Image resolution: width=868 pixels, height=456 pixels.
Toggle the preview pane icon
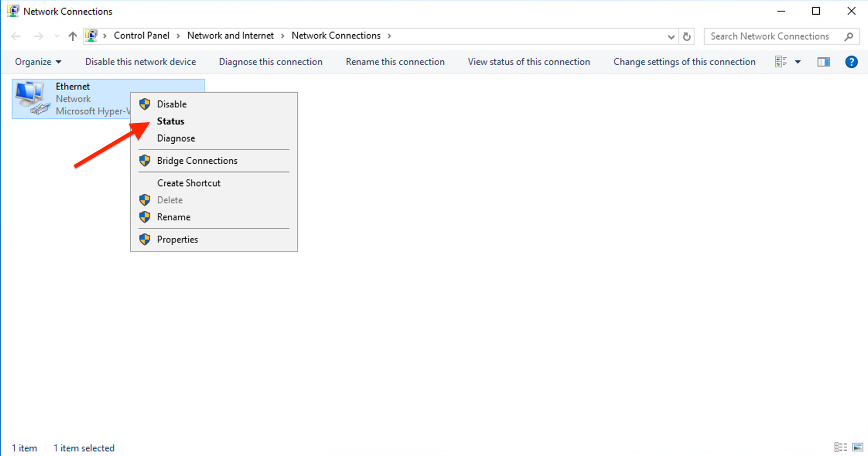click(x=823, y=62)
